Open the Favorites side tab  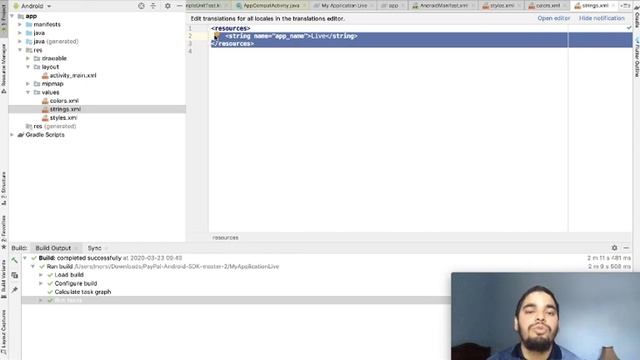[4, 232]
